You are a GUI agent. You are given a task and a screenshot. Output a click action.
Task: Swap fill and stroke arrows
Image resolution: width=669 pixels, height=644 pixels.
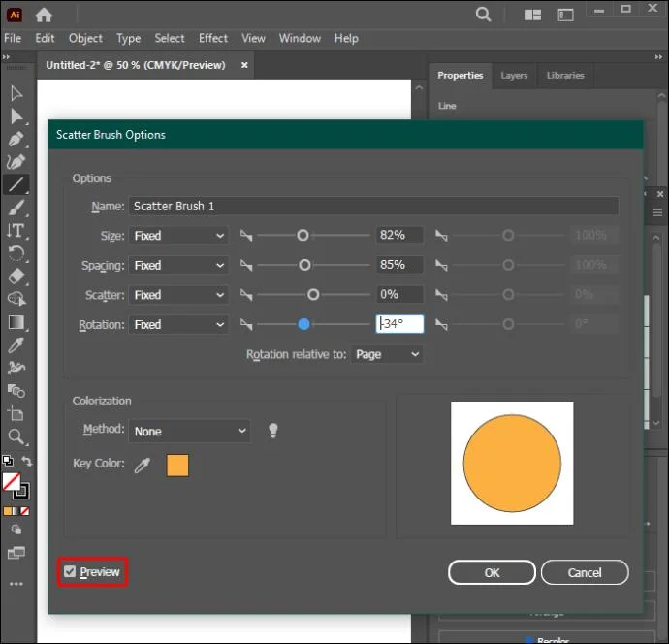(x=26, y=462)
